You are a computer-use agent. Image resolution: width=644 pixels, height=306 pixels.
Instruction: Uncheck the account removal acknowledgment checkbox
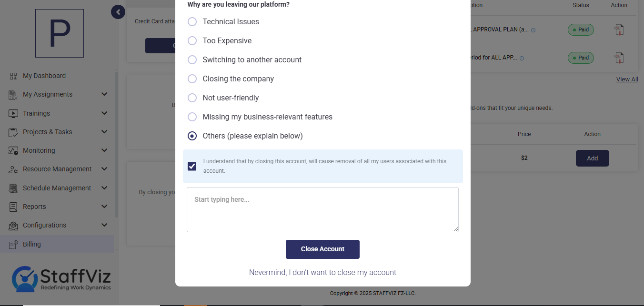[192, 166]
